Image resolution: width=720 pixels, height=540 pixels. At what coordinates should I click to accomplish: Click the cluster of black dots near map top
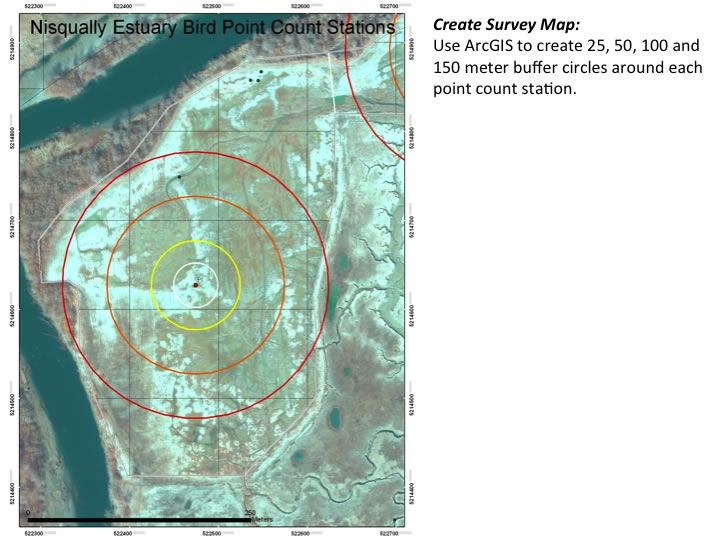click(x=256, y=76)
